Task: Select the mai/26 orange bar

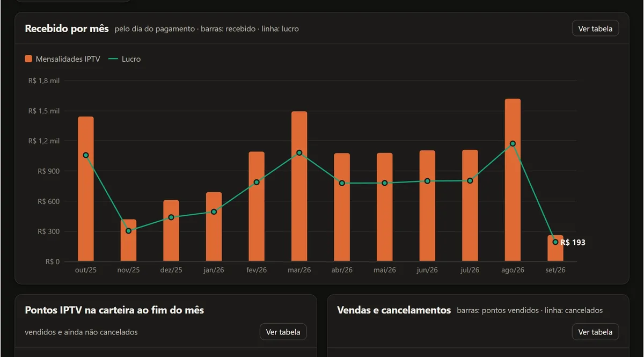Action: point(385,207)
